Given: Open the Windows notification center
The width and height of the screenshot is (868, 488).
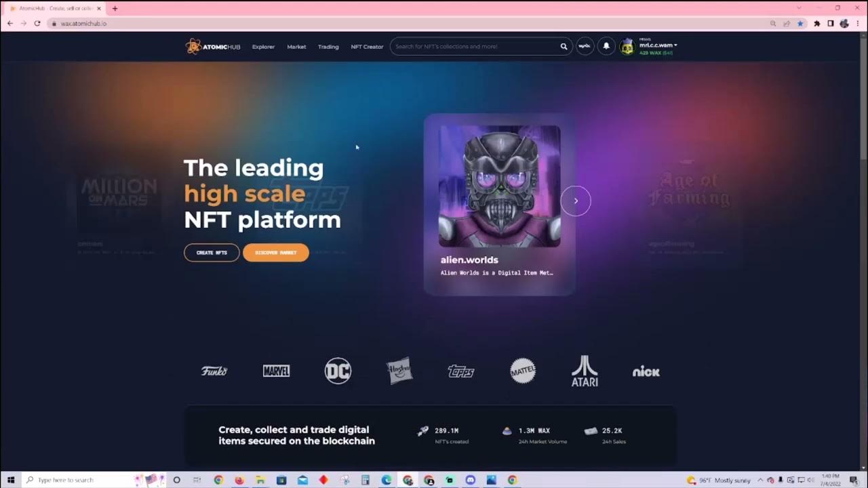Looking at the screenshot, I should click(854, 480).
